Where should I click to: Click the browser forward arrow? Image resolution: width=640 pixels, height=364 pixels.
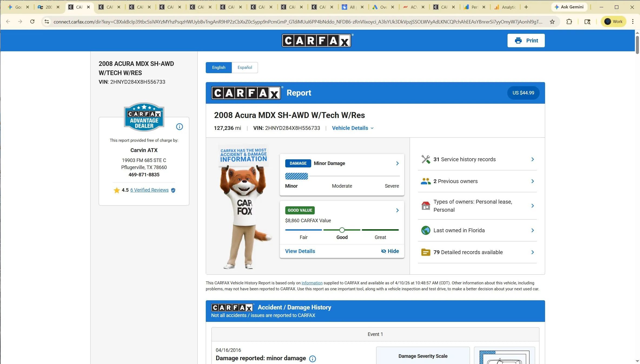[x=20, y=22]
